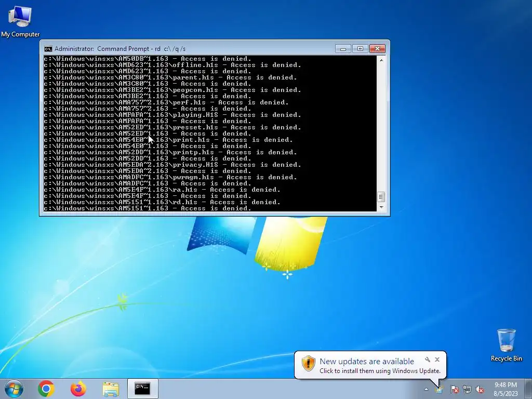Click the Command Prompt scrollbar thumb
The height and width of the screenshot is (399, 532).
pyautogui.click(x=381, y=197)
